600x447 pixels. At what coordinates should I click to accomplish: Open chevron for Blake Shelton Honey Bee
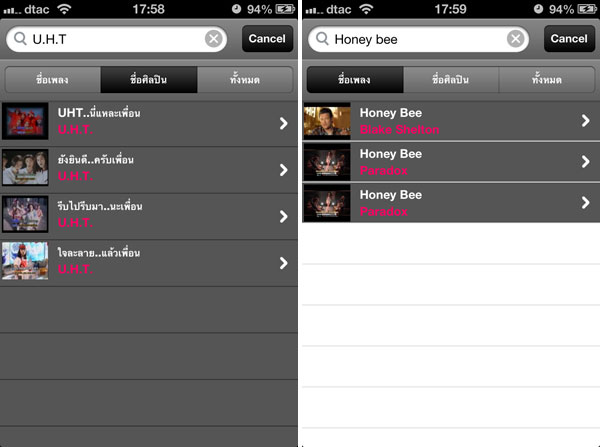tap(585, 121)
